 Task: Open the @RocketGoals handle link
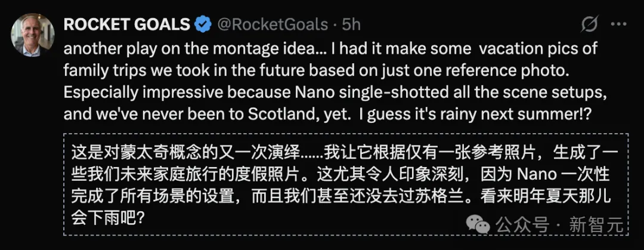pos(273,24)
